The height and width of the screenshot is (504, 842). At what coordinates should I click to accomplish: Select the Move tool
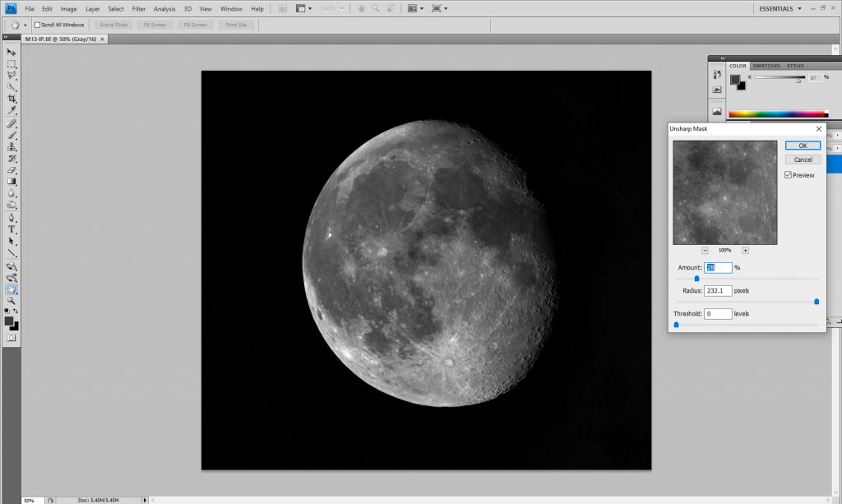[12, 52]
